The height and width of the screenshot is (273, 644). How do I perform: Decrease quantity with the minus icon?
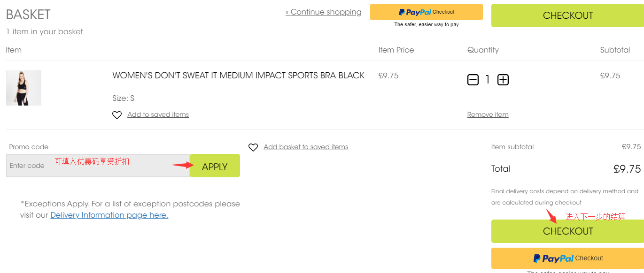473,80
